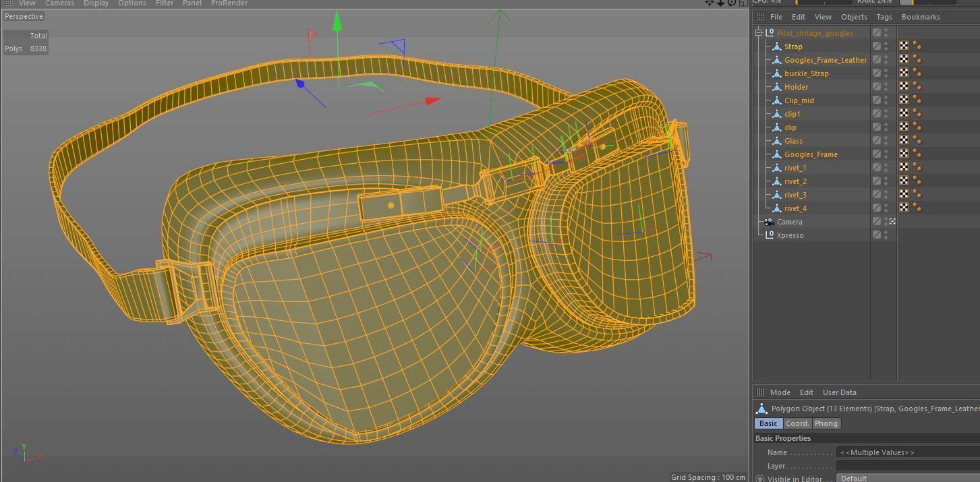Screen dimensions: 980x482
Task: Click the radio circle beside Visible in Editor
Action: tap(760, 479)
